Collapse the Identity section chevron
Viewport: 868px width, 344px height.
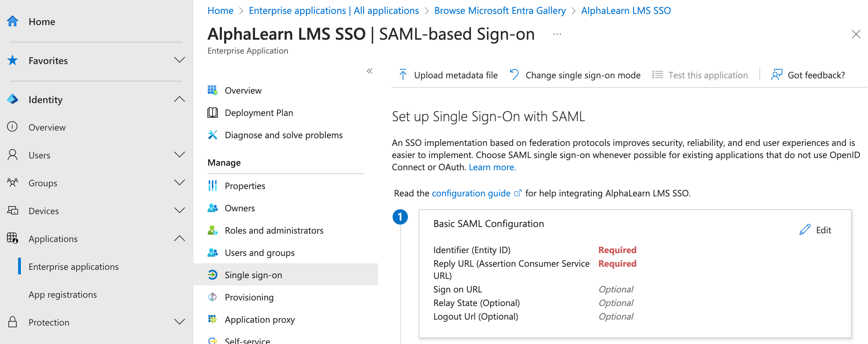(179, 100)
